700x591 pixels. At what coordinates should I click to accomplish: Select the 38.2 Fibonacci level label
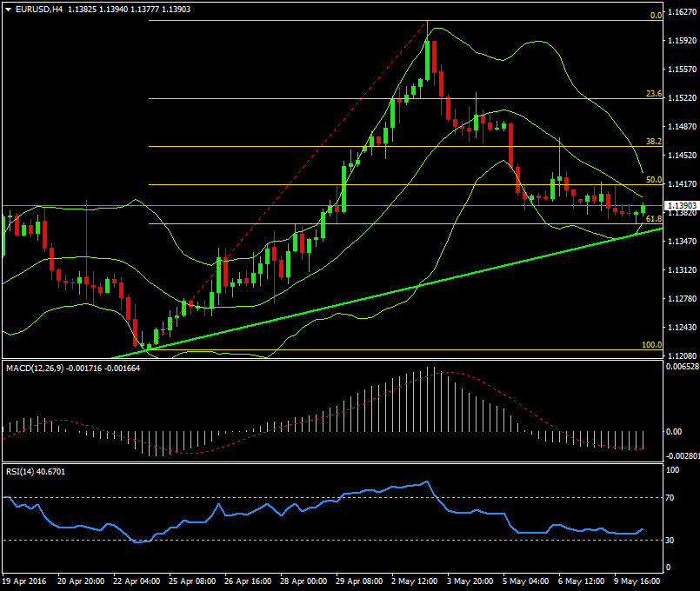click(x=654, y=141)
